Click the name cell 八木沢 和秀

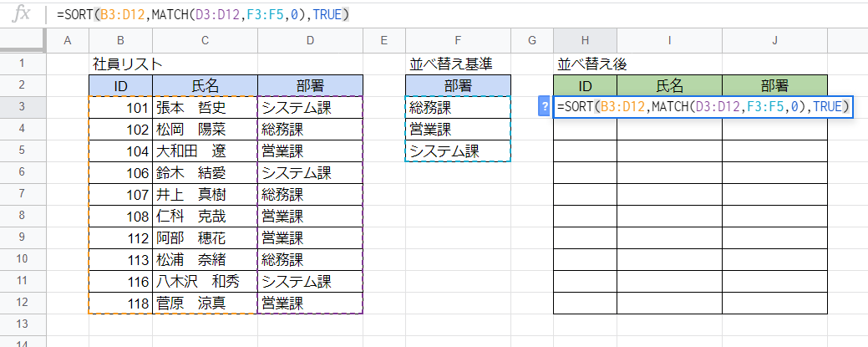[x=205, y=282]
